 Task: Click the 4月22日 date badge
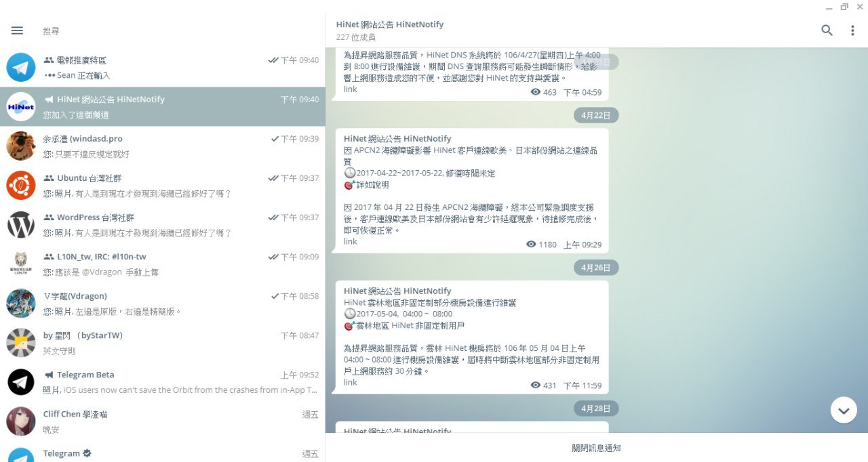click(x=596, y=115)
